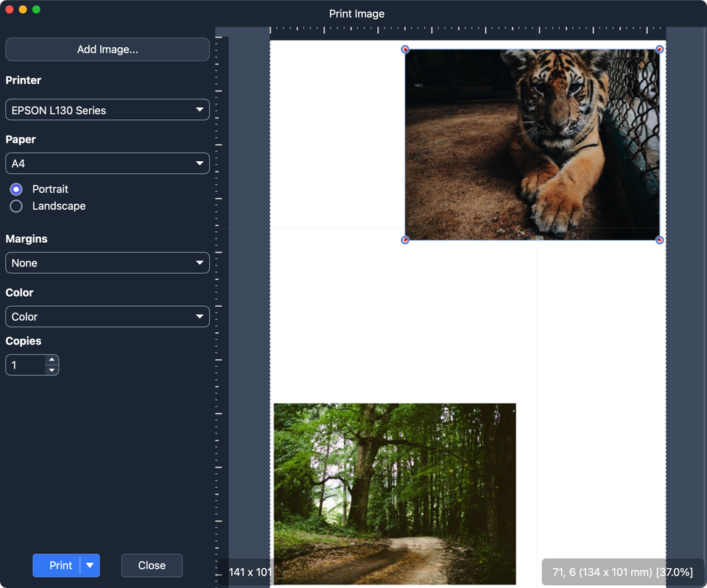Click top-left resize handle of tiger image
The height and width of the screenshot is (588, 707).
[405, 49]
